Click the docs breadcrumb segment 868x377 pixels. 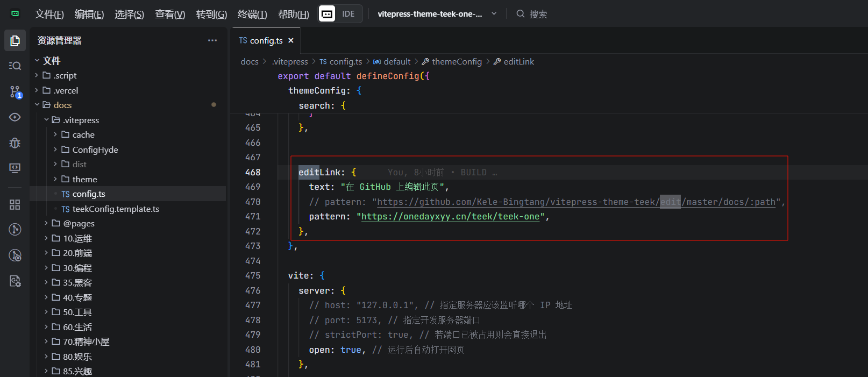click(x=250, y=61)
